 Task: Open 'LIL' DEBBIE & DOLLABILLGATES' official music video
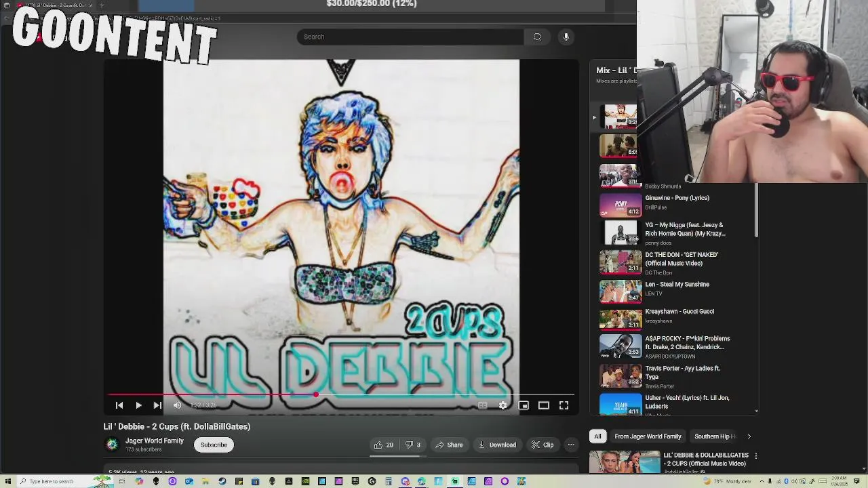[706, 460]
